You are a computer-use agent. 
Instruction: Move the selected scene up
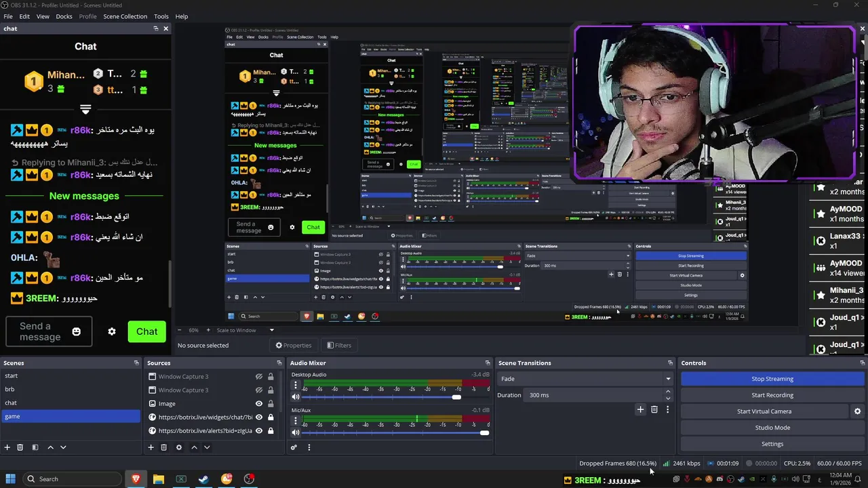tap(50, 447)
